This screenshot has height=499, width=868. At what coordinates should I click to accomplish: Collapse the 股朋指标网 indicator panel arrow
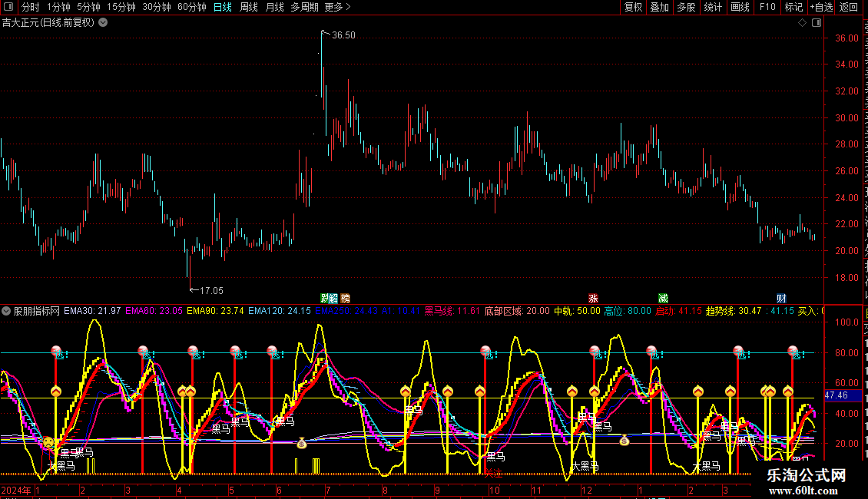point(6,311)
